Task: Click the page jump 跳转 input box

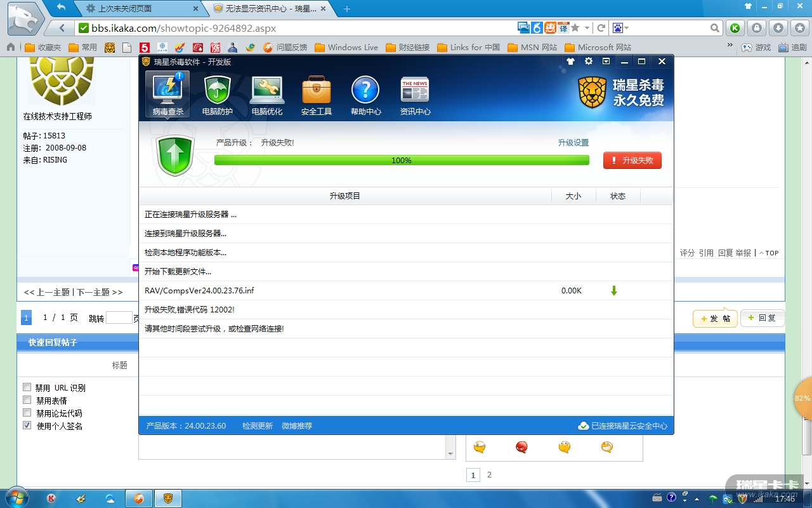Action: tap(119, 318)
